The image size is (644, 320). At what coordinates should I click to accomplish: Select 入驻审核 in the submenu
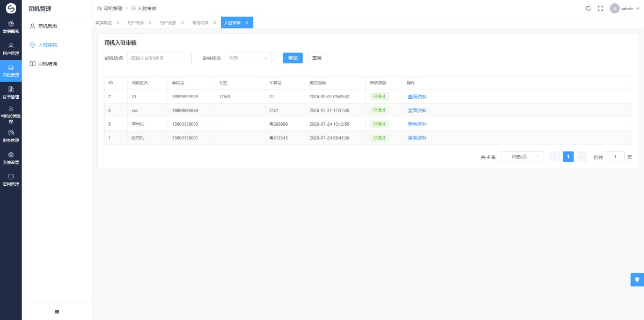click(57, 45)
